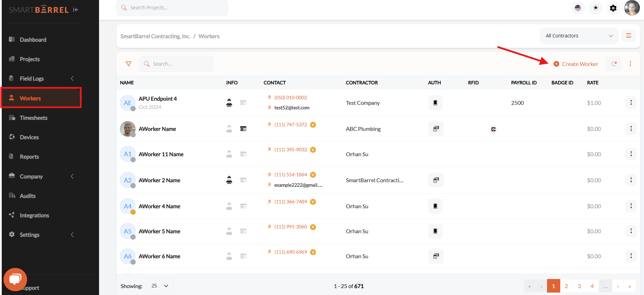The image size is (644, 295).
Task: Click the SmartBarrel Contracting, Inc. breadcrumb
Action: (155, 36)
